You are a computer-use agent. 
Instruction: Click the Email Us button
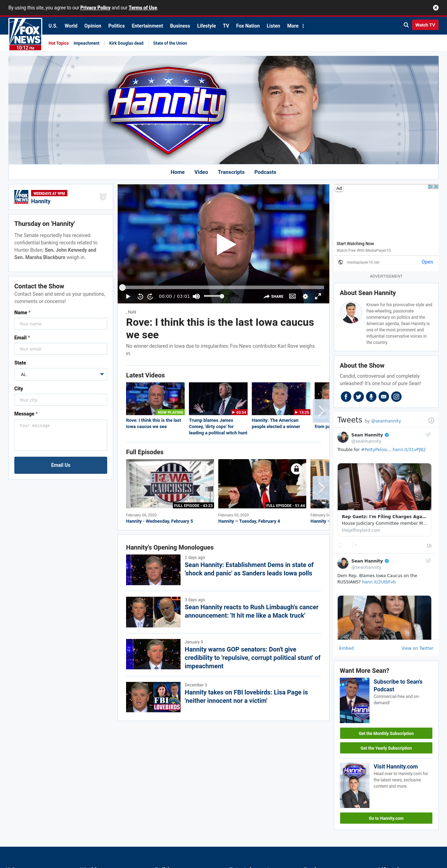[x=61, y=465]
